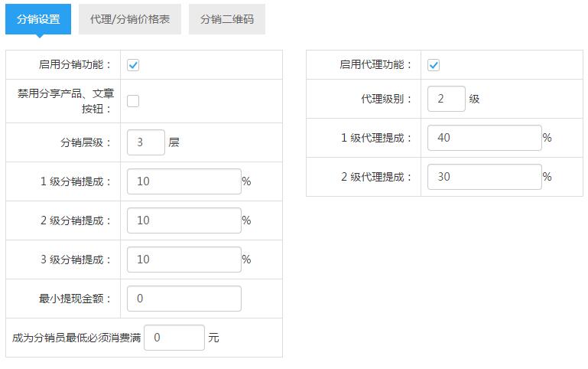588x369 pixels.
Task: Click into the 3 级分销提成 field
Action: [184, 260]
